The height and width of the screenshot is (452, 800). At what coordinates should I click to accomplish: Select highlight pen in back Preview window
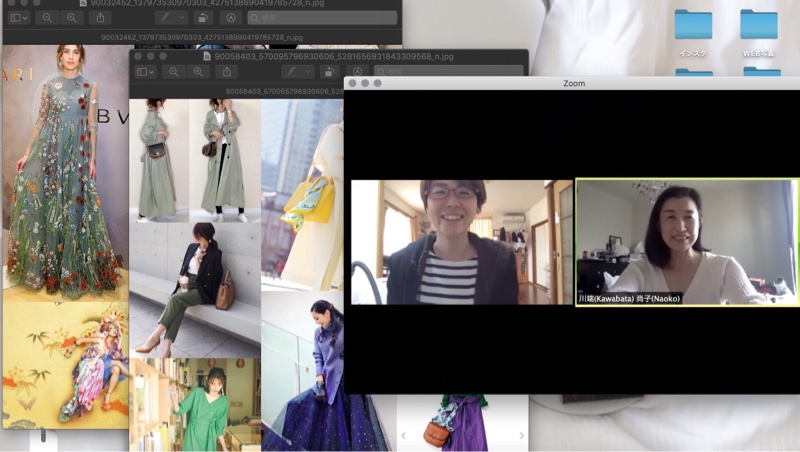pos(165,18)
